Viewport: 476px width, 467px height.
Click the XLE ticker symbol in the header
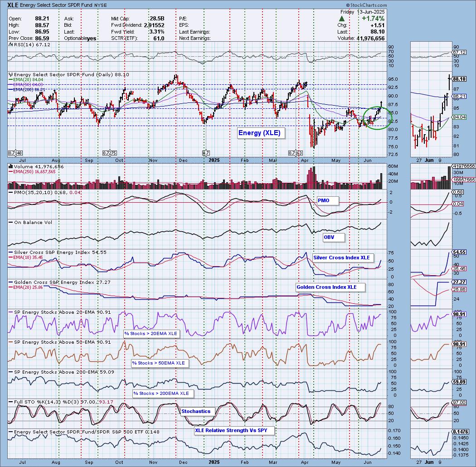point(13,5)
